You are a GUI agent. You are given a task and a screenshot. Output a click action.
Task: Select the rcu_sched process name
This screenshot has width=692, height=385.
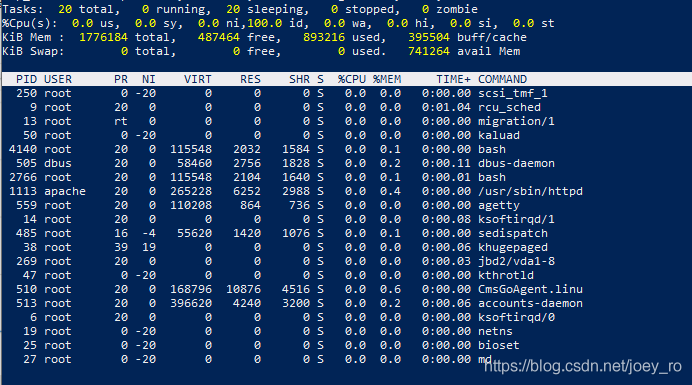click(509, 107)
